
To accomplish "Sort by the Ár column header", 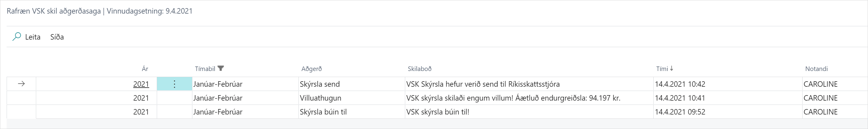I will [145, 69].
